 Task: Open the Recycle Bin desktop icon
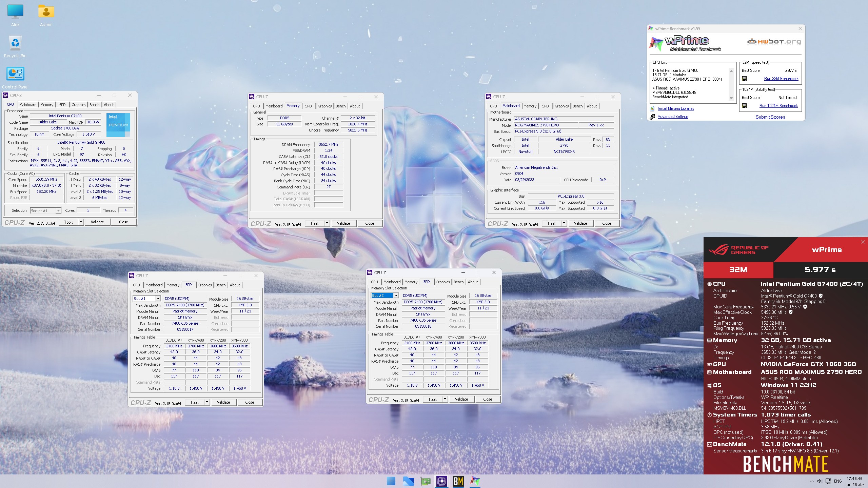(x=15, y=47)
